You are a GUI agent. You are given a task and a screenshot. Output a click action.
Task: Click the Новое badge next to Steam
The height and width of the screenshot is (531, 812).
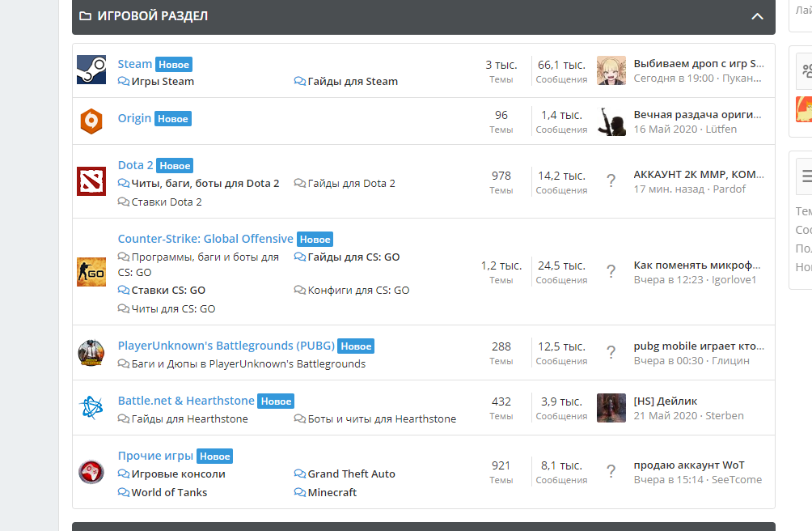point(174,64)
